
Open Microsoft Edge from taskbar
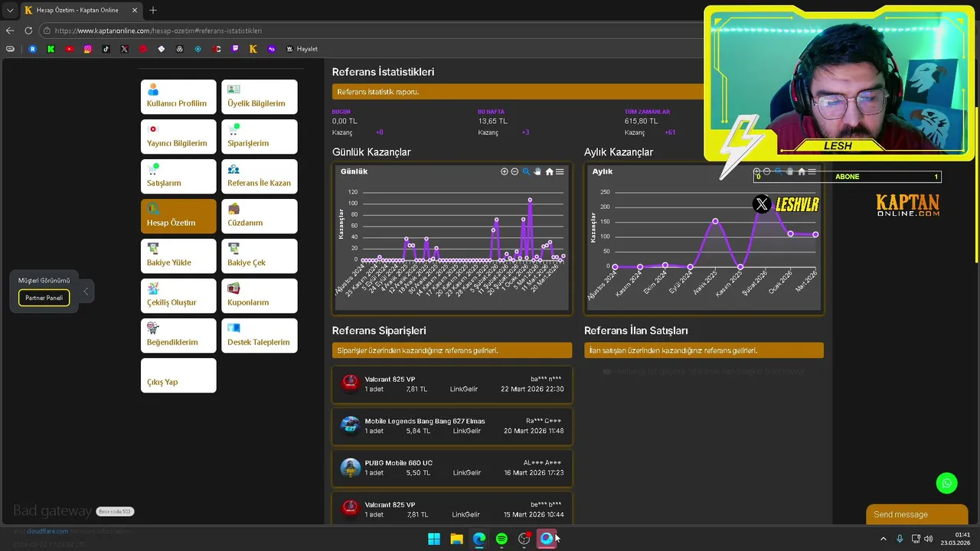tap(479, 539)
